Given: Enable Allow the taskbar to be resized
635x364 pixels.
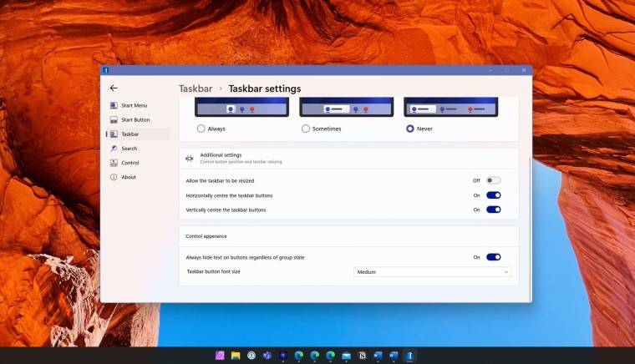Looking at the screenshot, I should (493, 180).
